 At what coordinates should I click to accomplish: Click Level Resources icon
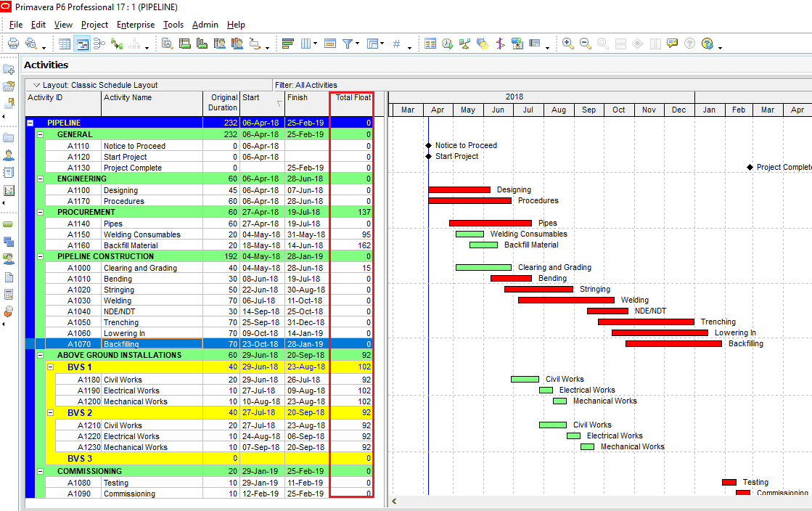click(465, 44)
